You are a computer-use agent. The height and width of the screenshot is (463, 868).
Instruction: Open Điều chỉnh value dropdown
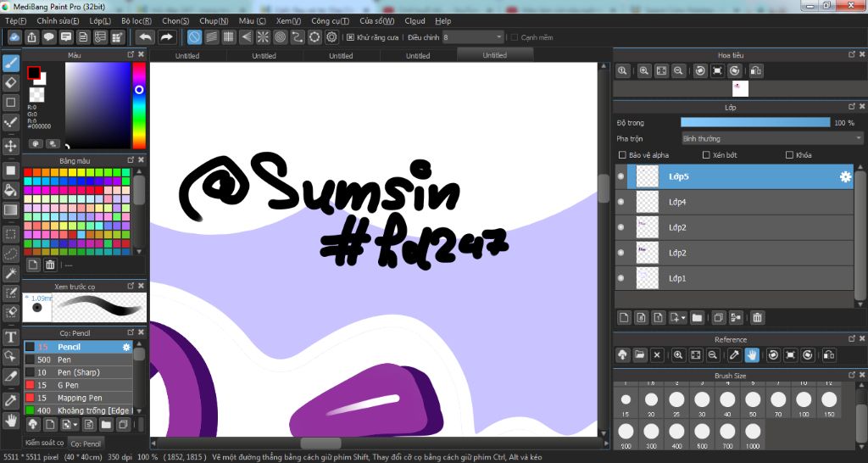(473, 37)
